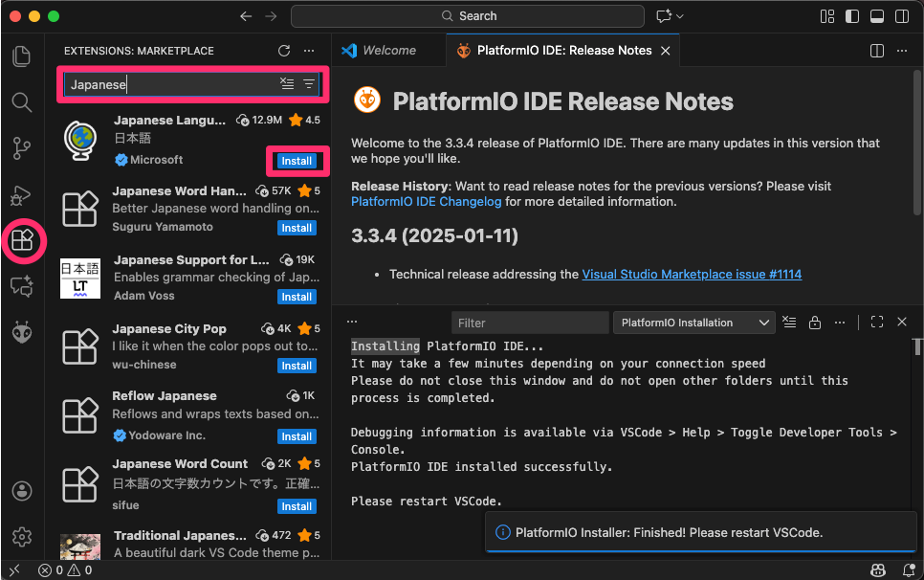
Task: Clear extensions search results
Action: click(287, 84)
